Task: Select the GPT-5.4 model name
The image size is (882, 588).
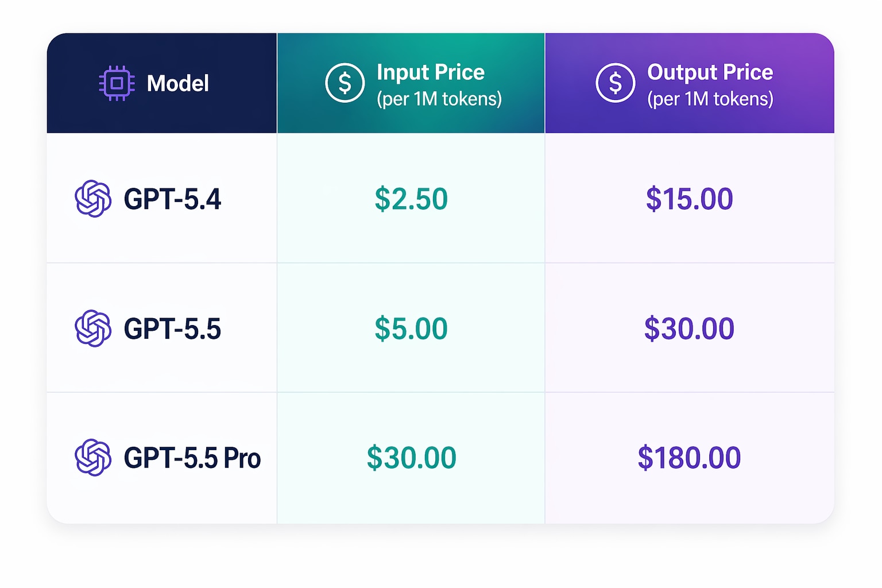Action: [x=172, y=199]
